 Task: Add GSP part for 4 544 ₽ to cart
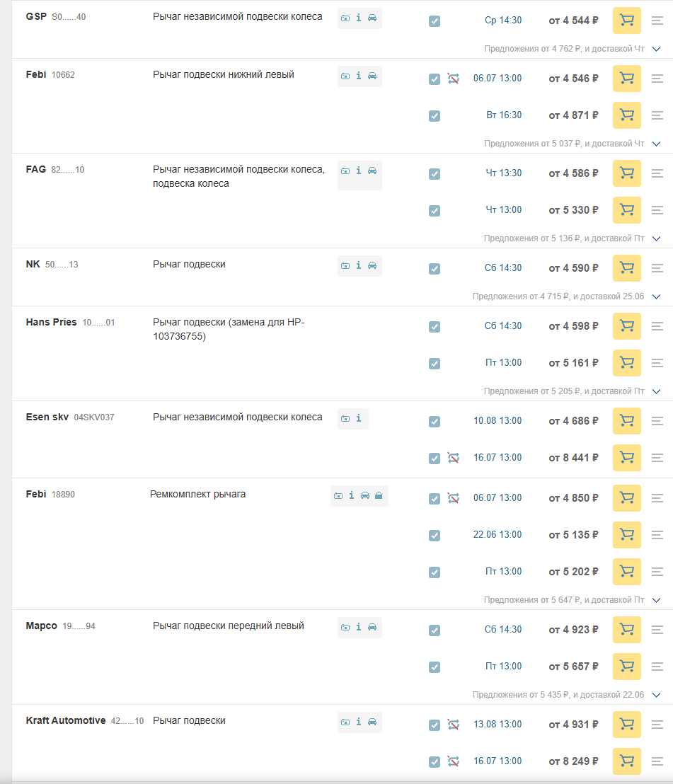[626, 21]
